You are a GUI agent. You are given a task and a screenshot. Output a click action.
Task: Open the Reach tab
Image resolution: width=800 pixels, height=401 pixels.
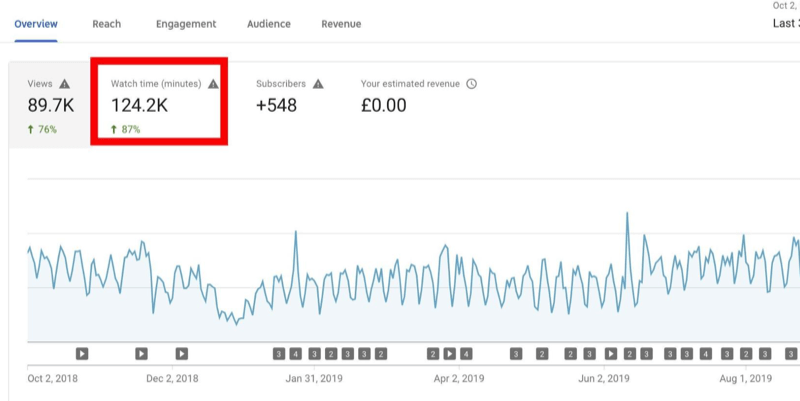tap(107, 23)
